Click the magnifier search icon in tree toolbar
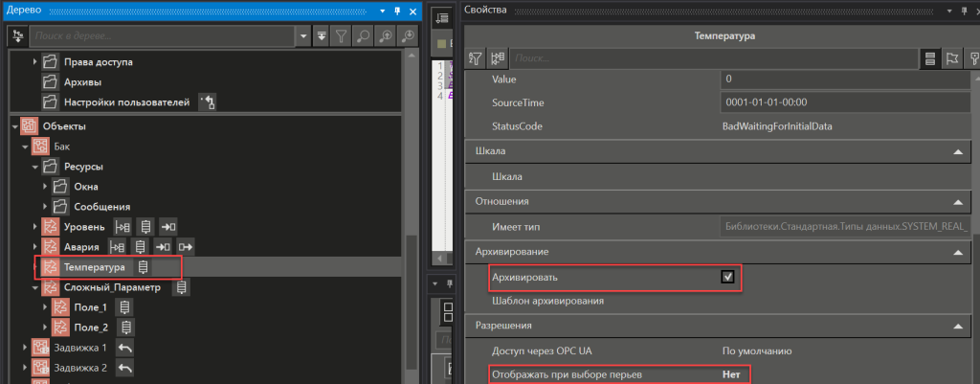 tap(363, 36)
